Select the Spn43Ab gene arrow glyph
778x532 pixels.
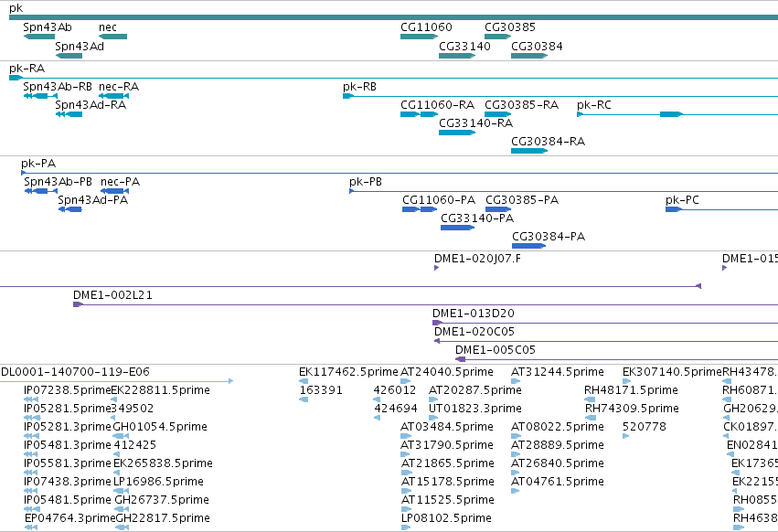tap(39, 37)
